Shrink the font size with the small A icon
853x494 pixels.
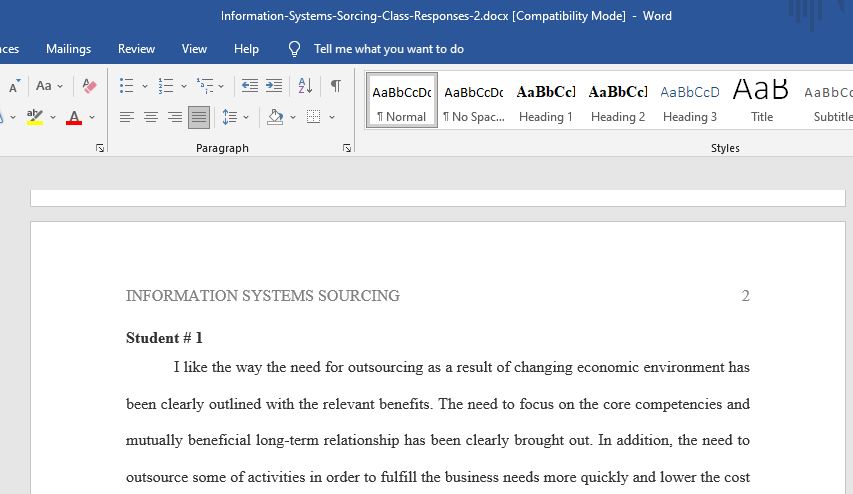coord(14,86)
